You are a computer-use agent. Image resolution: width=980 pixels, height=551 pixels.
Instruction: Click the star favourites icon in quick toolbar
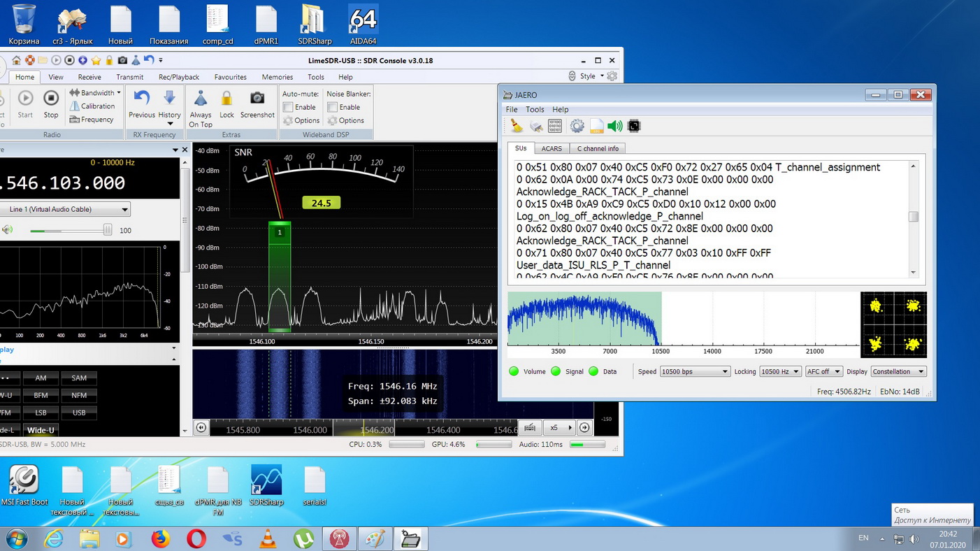coord(96,61)
